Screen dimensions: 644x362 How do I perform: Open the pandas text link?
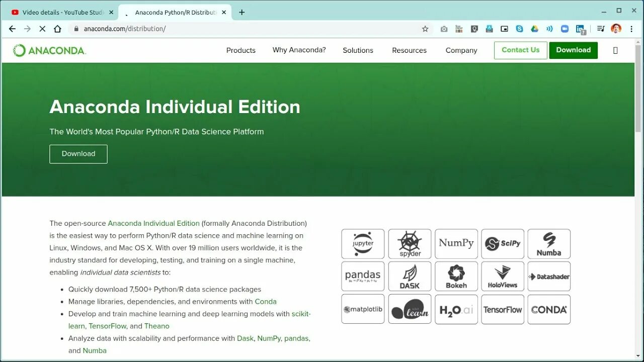296,338
